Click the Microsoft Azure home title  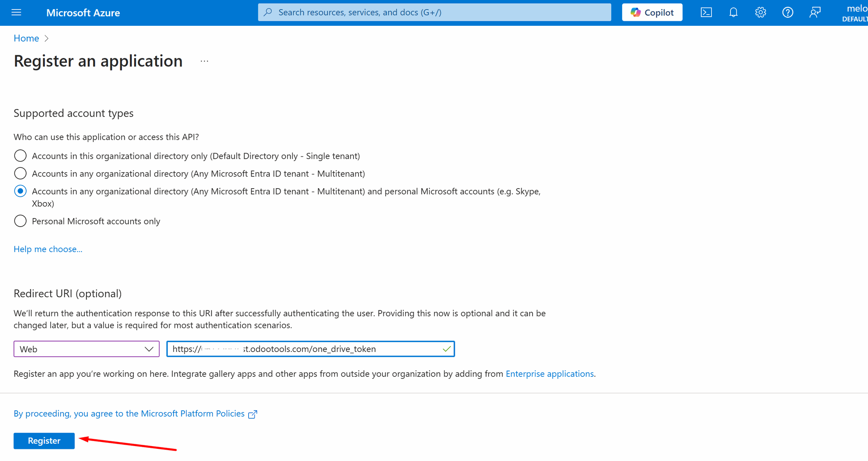(x=83, y=13)
